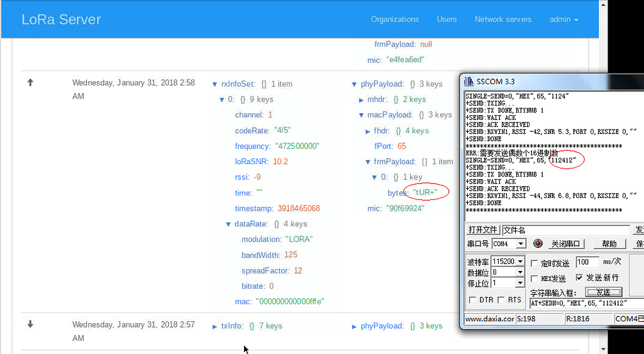The height and width of the screenshot is (354, 644).
Task: Select the bytes value "tUR+"
Action: click(x=426, y=192)
